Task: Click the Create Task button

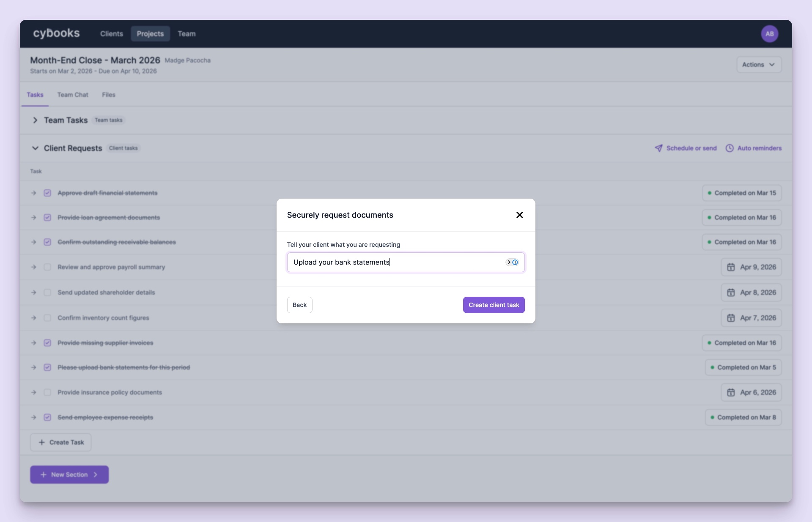Action: pos(61,443)
